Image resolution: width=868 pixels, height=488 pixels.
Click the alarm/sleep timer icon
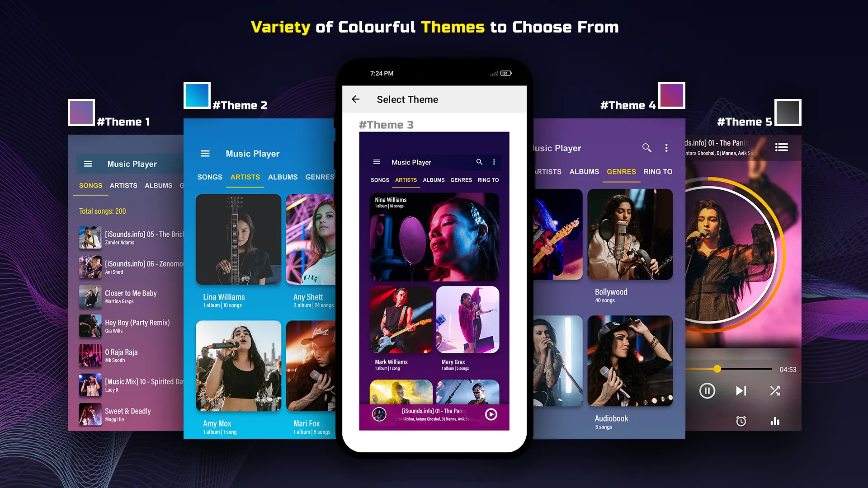point(741,421)
